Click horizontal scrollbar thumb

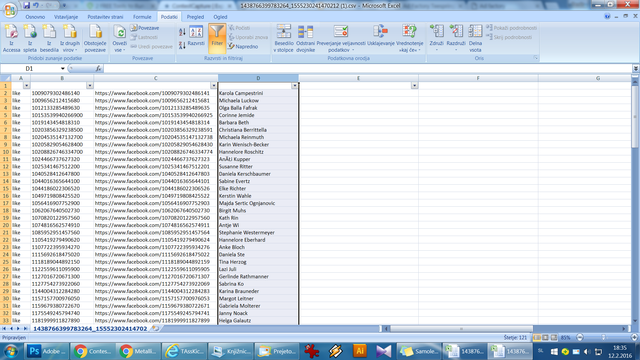point(461,329)
